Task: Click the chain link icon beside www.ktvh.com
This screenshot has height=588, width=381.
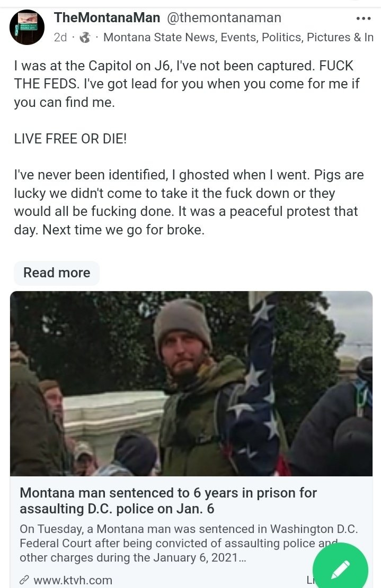Action: pos(24,580)
